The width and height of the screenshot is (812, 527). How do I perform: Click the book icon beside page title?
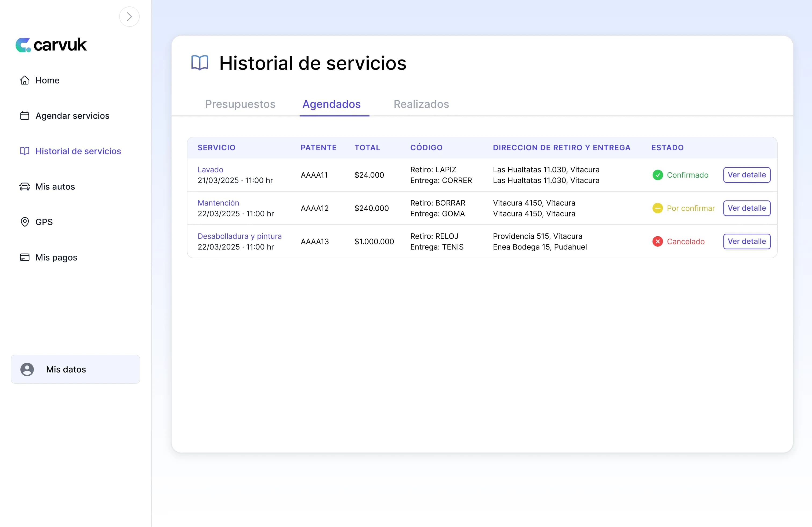tap(200, 63)
